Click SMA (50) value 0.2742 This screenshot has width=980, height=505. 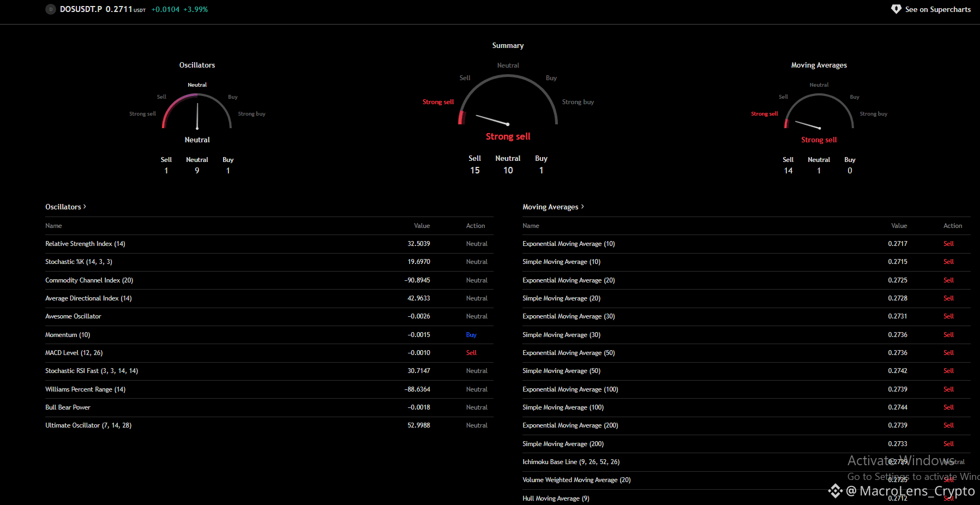click(897, 371)
